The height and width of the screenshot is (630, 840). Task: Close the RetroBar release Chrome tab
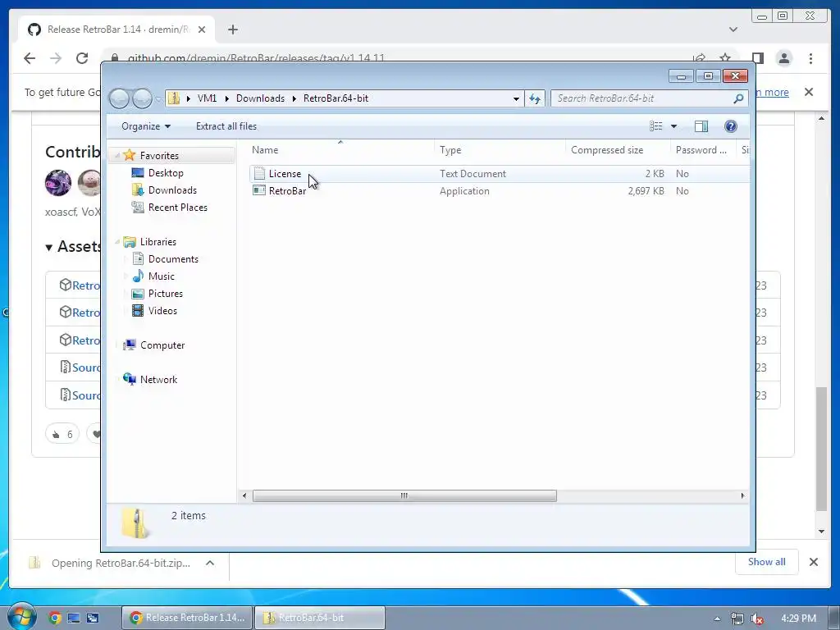click(202, 30)
